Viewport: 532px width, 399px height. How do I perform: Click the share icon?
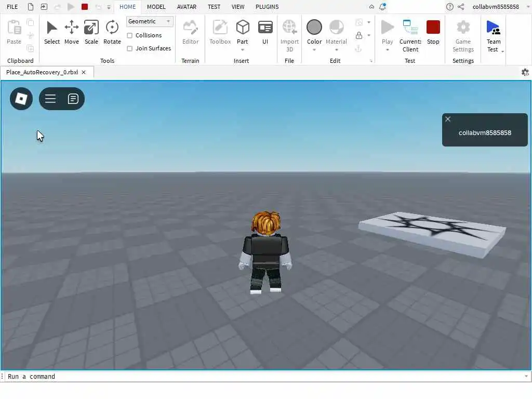pyautogui.click(x=461, y=7)
